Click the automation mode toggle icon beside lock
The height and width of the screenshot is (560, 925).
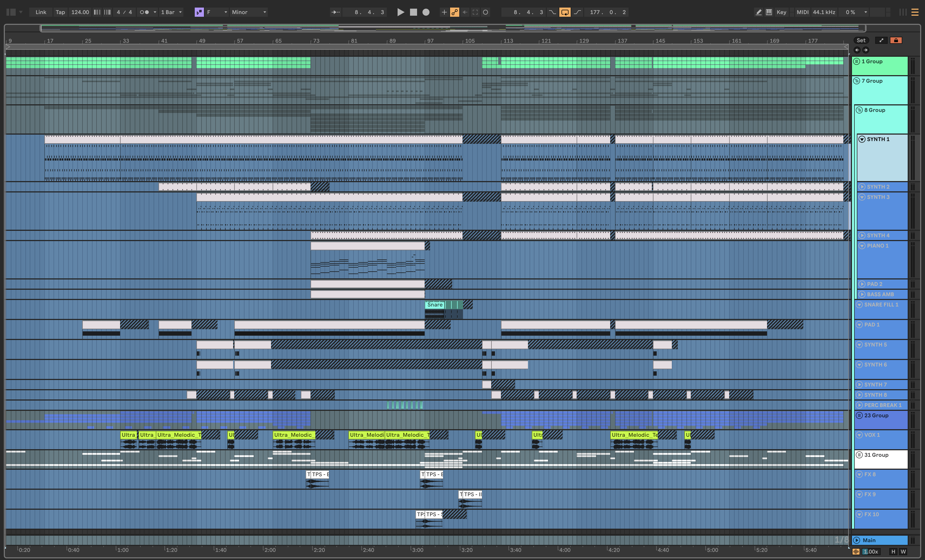[881, 40]
